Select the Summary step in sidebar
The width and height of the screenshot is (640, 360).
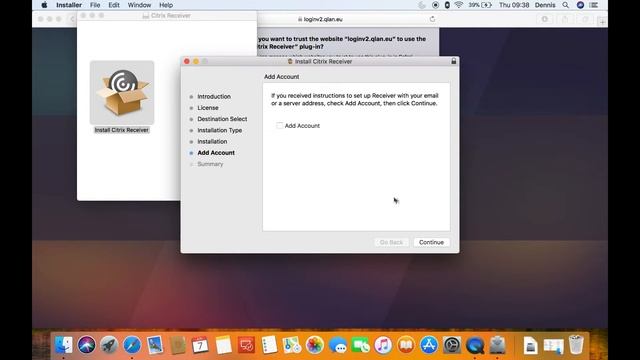pos(210,164)
